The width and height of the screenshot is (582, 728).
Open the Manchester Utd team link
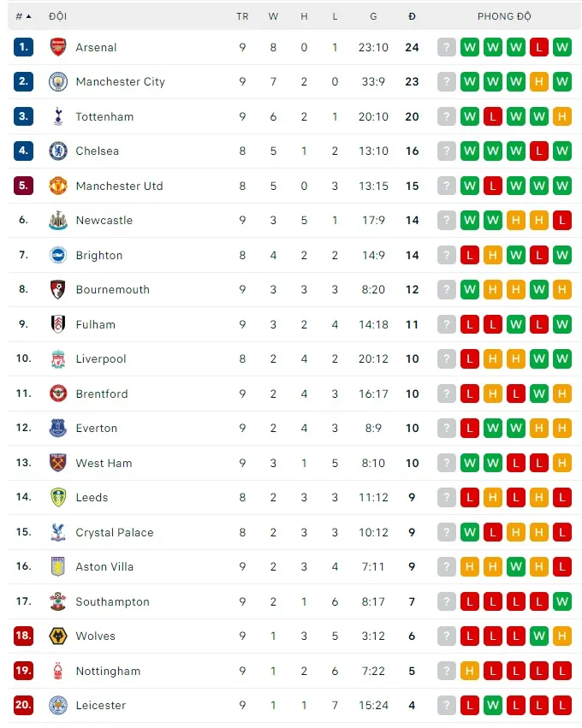(119, 186)
